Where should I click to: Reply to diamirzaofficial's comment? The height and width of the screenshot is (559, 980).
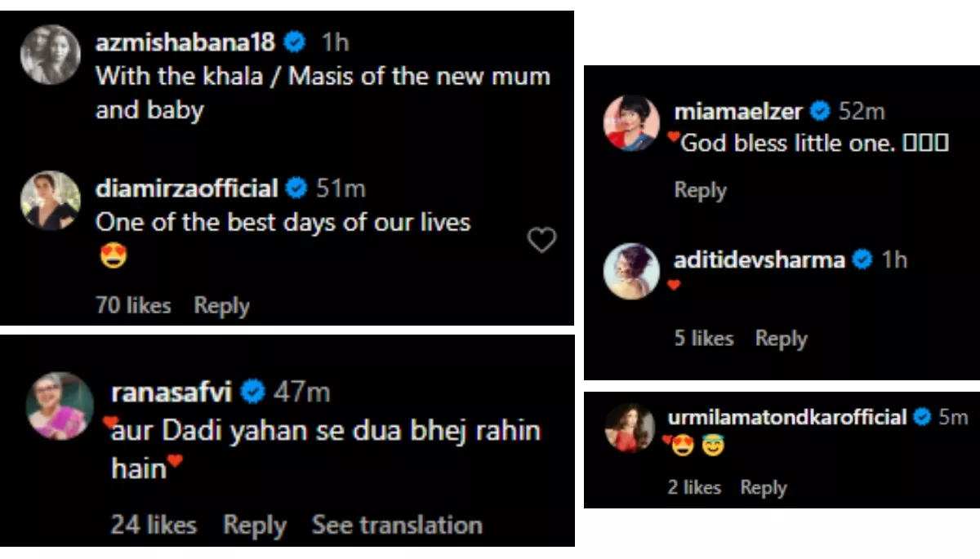tap(221, 306)
